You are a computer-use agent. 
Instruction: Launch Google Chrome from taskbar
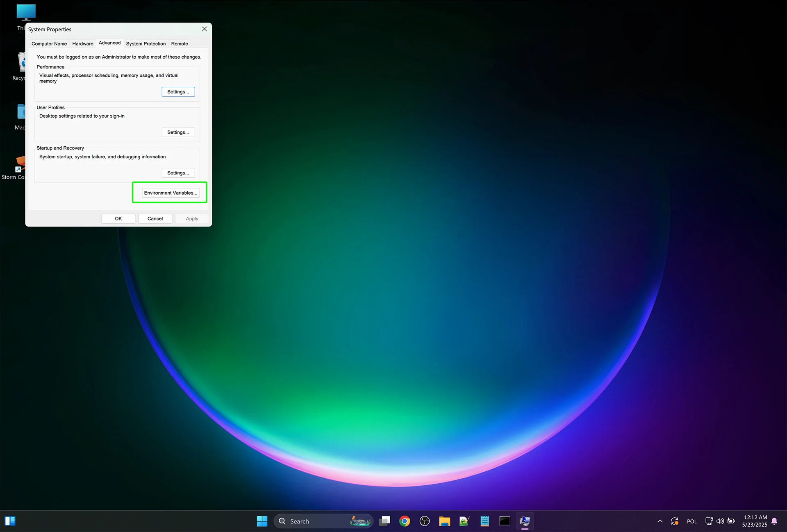(405, 521)
